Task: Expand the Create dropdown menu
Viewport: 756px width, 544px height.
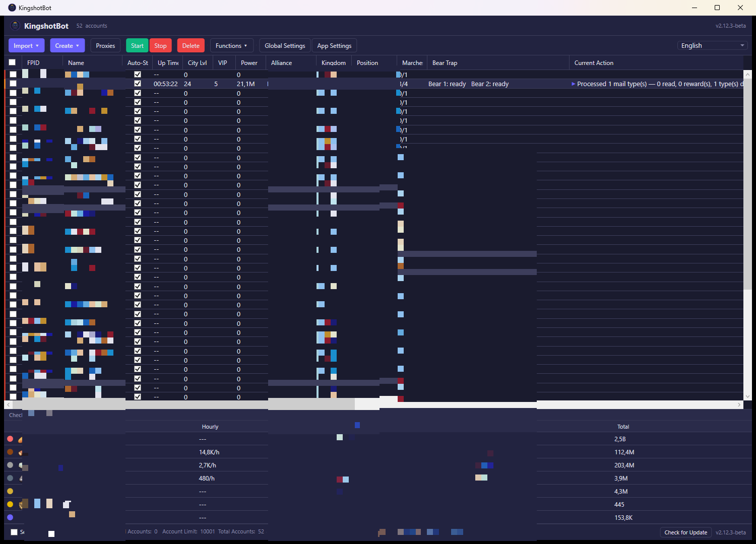Action: click(67, 45)
